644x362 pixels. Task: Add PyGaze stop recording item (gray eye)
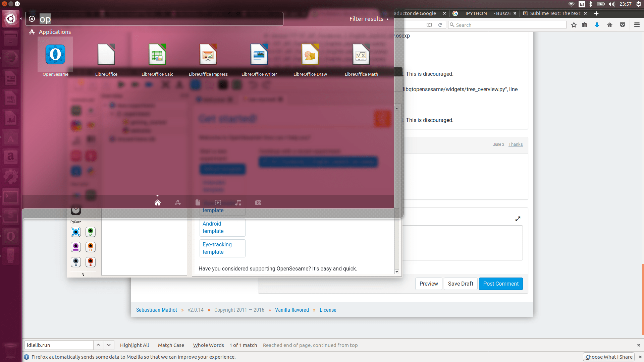[x=76, y=262]
